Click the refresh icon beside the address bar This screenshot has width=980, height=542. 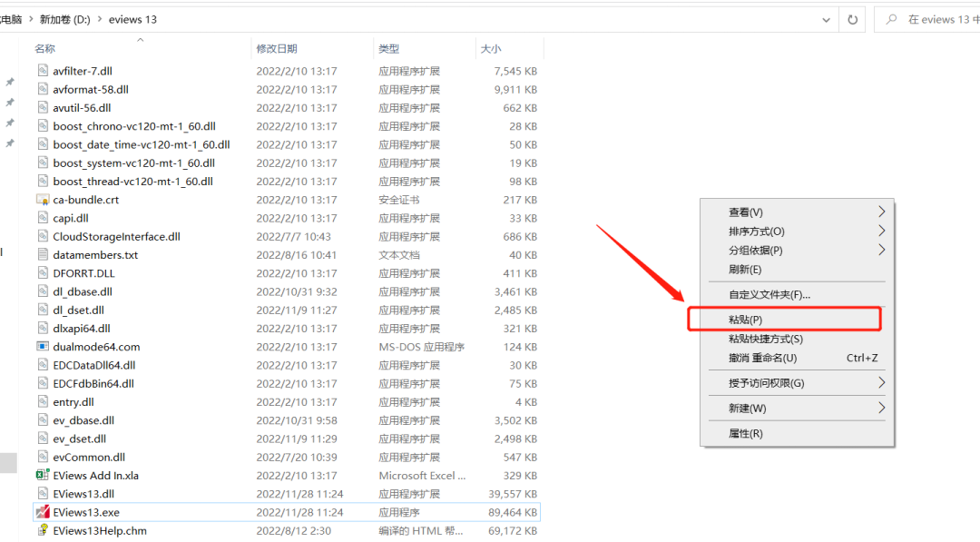pyautogui.click(x=851, y=18)
